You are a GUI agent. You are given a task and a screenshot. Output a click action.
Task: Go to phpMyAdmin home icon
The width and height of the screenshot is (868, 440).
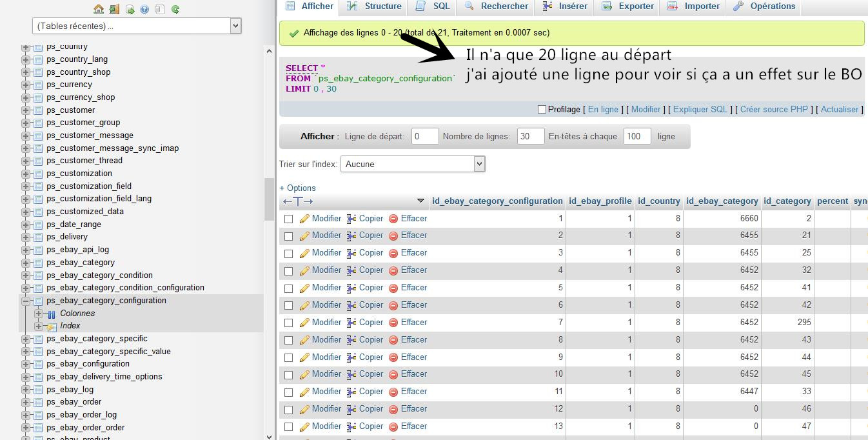tap(99, 9)
